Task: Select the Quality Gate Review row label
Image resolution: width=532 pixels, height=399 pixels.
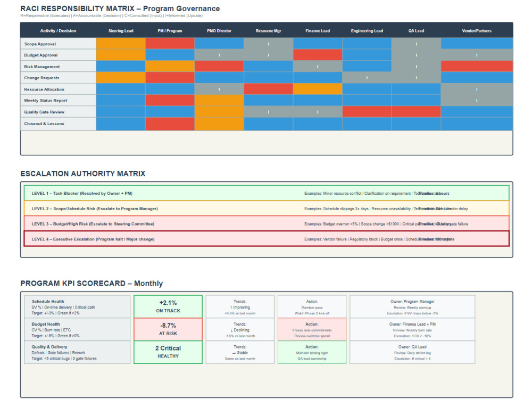Action: point(58,112)
